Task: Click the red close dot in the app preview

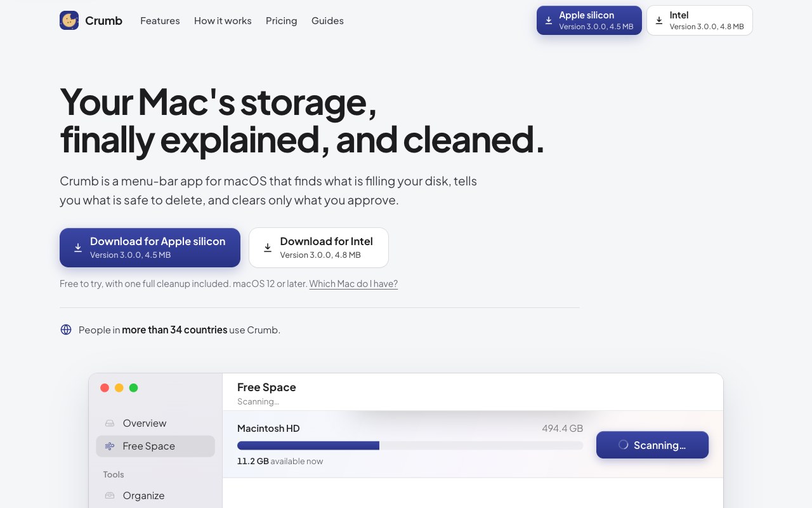Action: pyautogui.click(x=105, y=388)
